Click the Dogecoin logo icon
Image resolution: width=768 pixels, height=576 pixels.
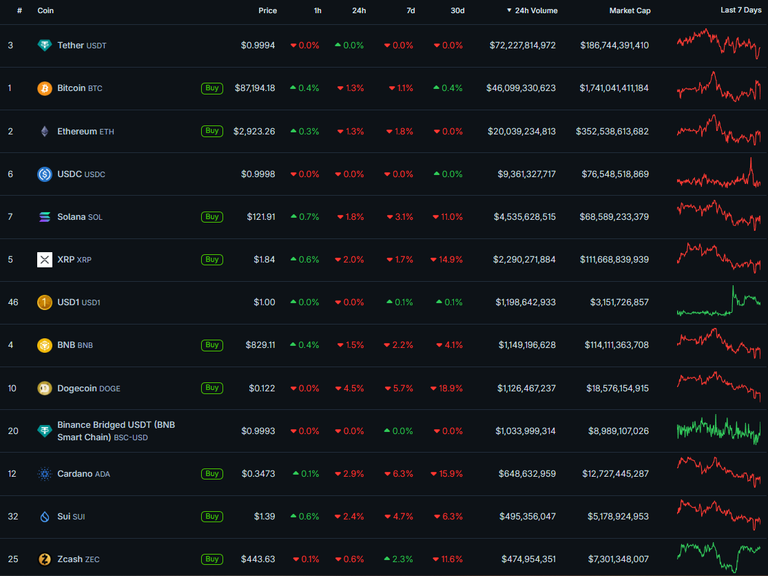pyautogui.click(x=45, y=388)
